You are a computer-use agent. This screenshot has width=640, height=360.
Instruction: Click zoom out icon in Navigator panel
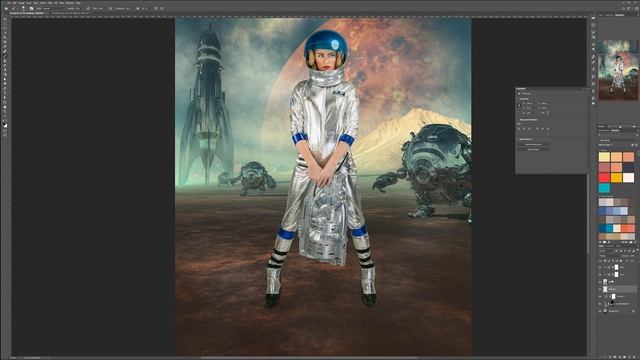coord(609,127)
